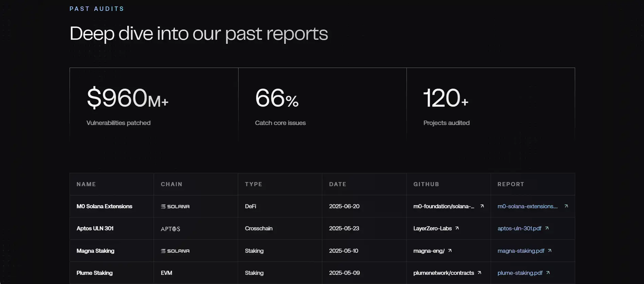Click arrow icon next to plume-staking.pdf
644x284 pixels.
548,273
